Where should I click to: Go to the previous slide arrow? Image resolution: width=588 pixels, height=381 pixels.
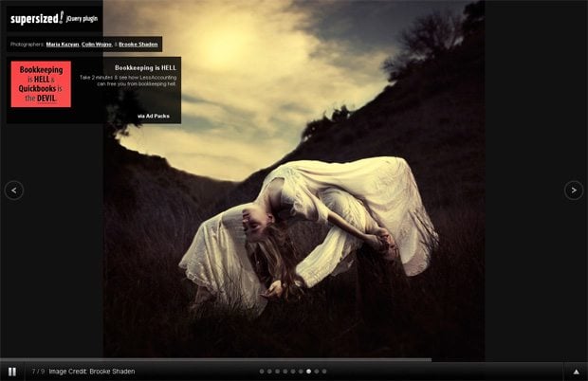pyautogui.click(x=14, y=190)
